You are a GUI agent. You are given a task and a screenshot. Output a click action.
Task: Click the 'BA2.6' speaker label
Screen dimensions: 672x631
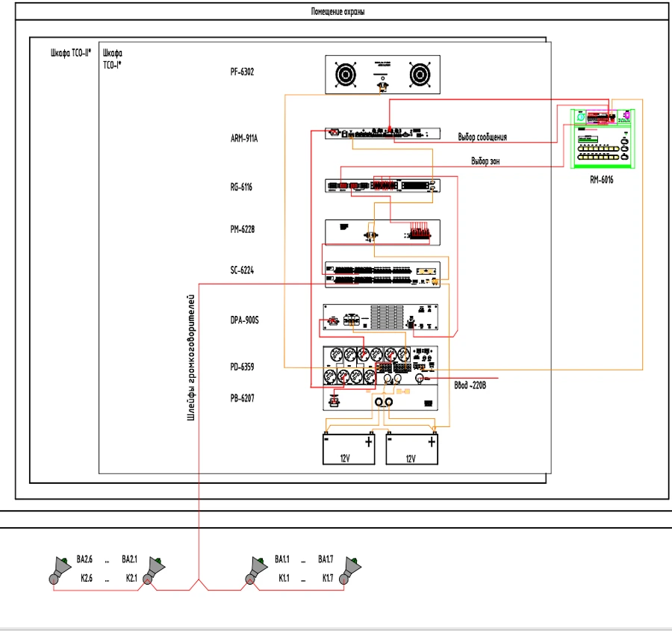point(84,559)
